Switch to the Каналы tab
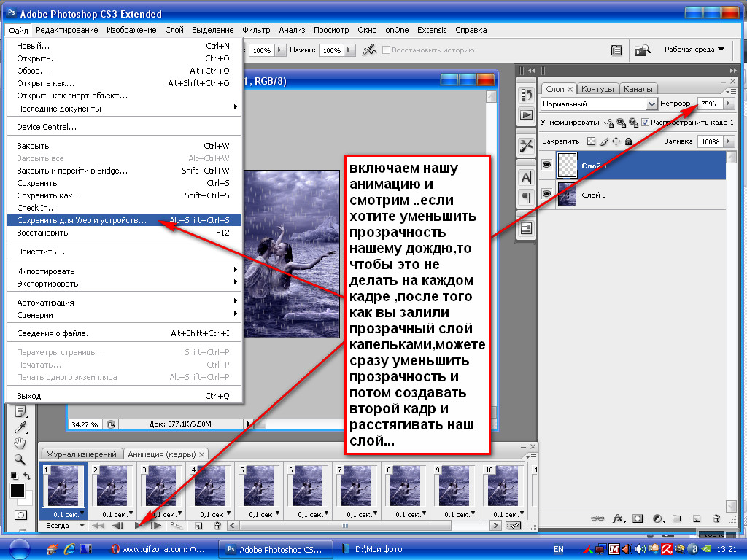This screenshot has width=747, height=560. [x=638, y=89]
